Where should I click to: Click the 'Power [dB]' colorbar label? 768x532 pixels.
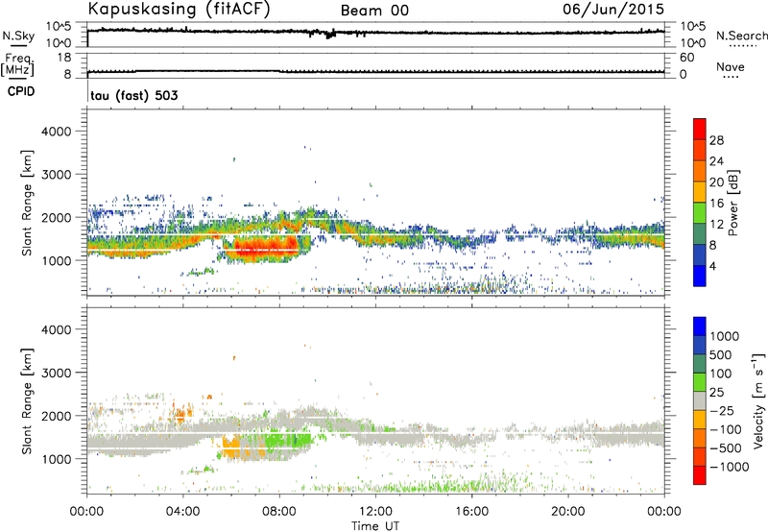(x=732, y=203)
